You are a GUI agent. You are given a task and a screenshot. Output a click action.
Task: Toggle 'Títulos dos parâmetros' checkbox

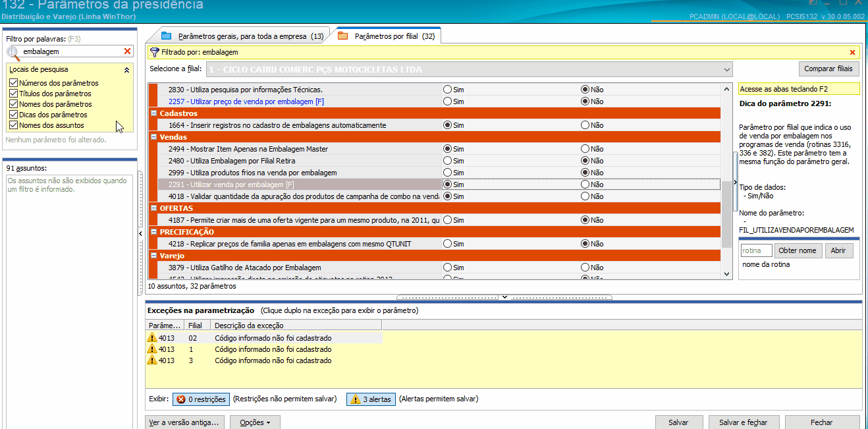click(x=13, y=94)
